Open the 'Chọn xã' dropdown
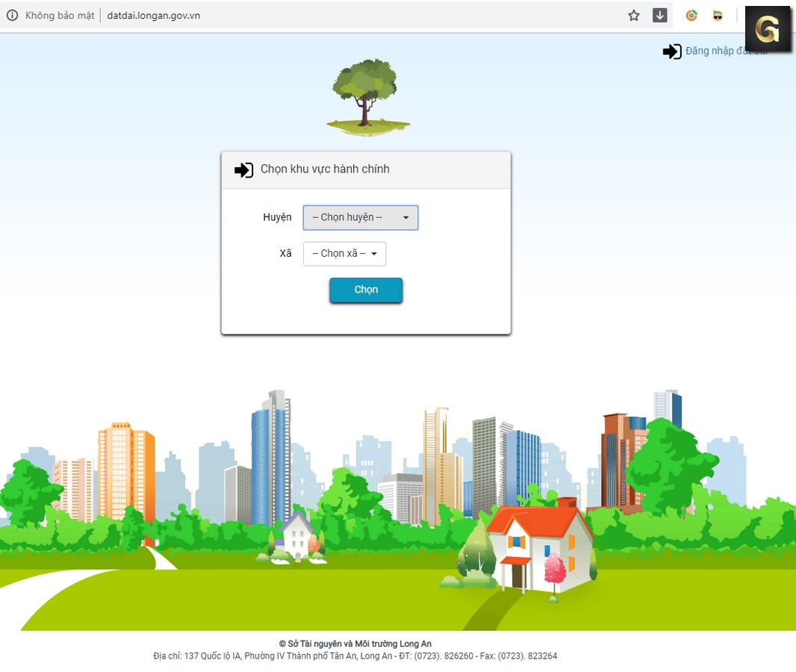This screenshot has height=672, width=796. click(x=344, y=253)
